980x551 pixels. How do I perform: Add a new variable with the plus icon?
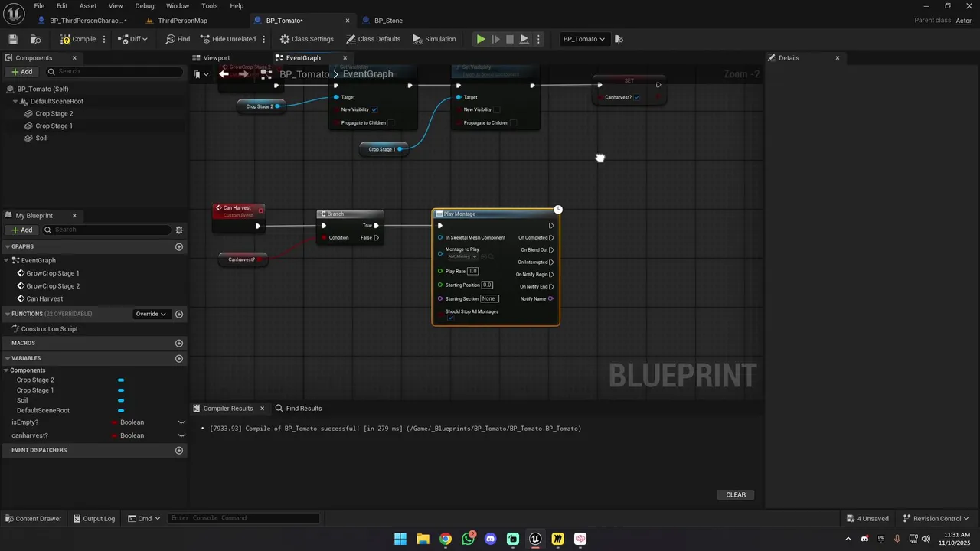179,358
